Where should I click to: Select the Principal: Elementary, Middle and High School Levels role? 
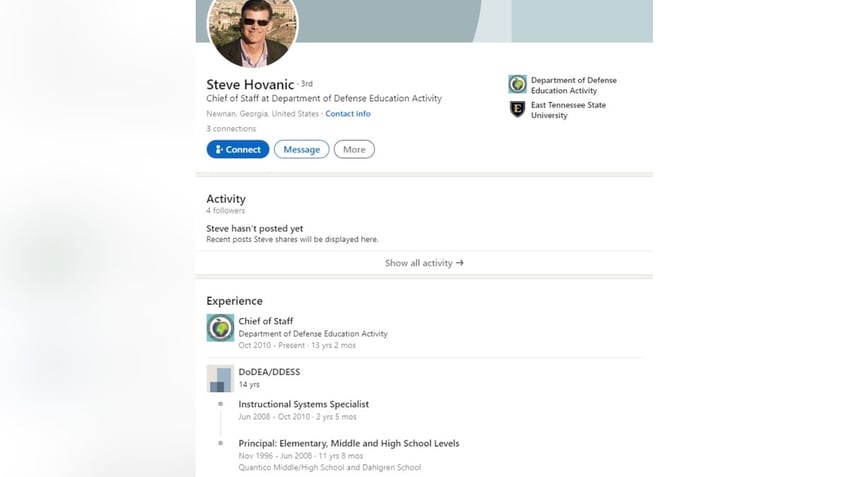pos(349,443)
